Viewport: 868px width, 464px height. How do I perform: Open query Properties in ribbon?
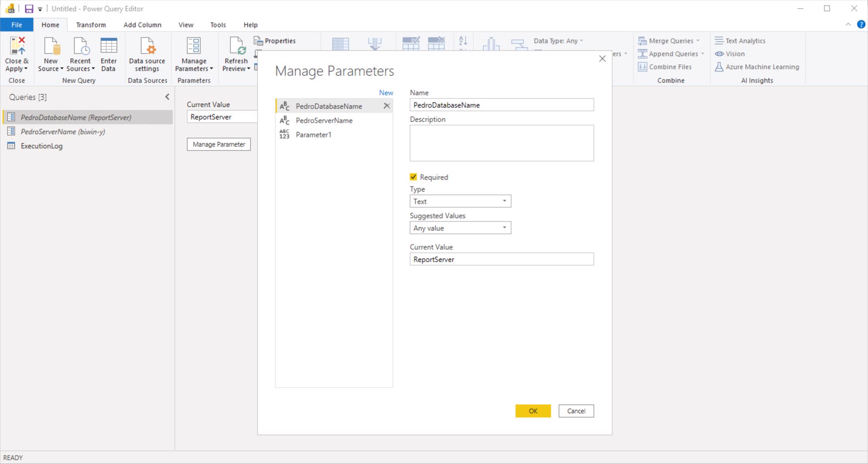tap(275, 41)
